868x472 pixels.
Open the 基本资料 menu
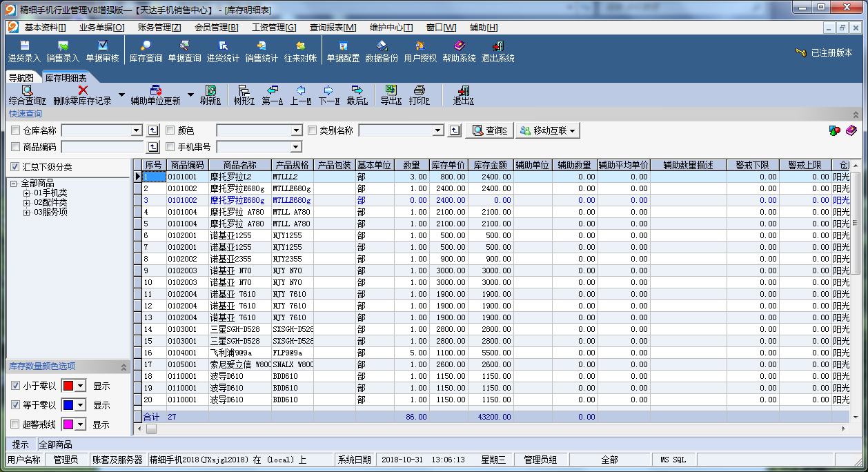45,28
